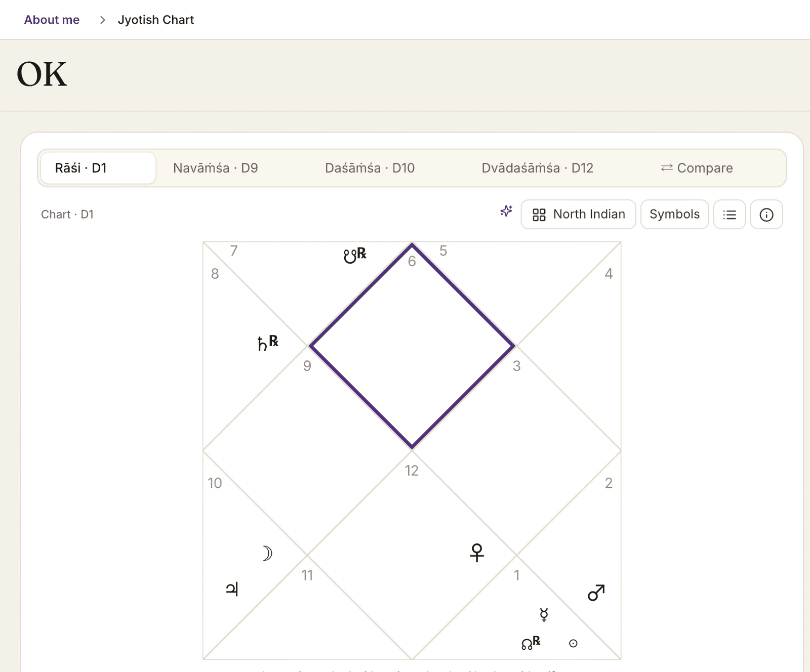Select the Rāśi · D1 tab
Viewport: 810px width, 672px height.
coord(98,168)
